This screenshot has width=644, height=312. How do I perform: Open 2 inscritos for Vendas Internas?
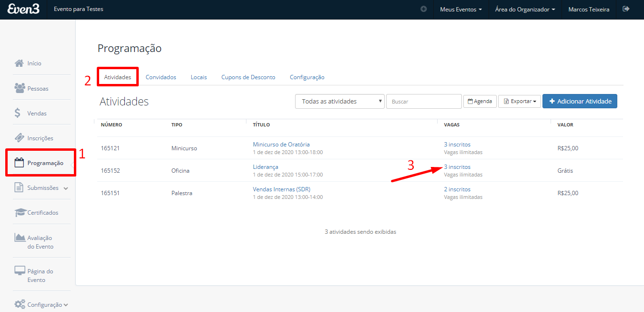pos(457,189)
